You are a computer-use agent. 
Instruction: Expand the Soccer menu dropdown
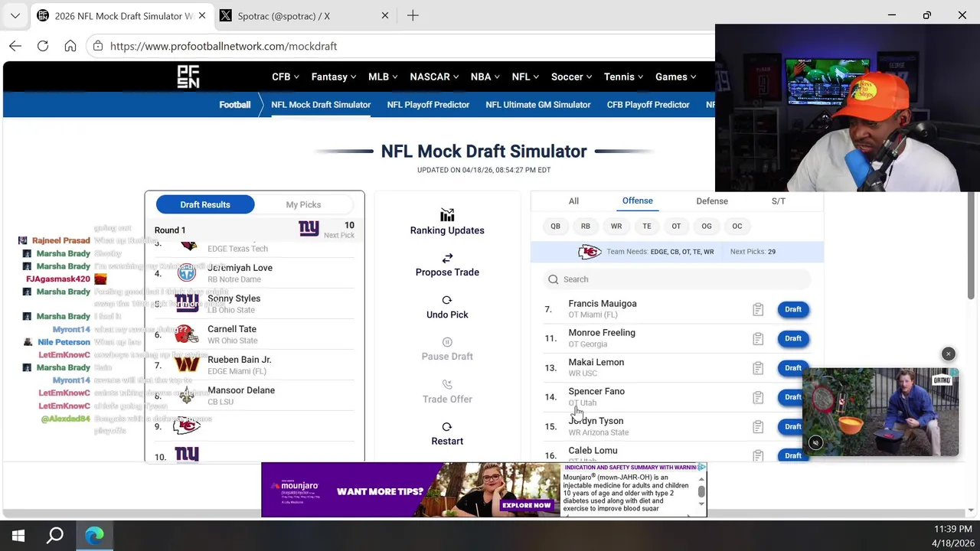[572, 77]
